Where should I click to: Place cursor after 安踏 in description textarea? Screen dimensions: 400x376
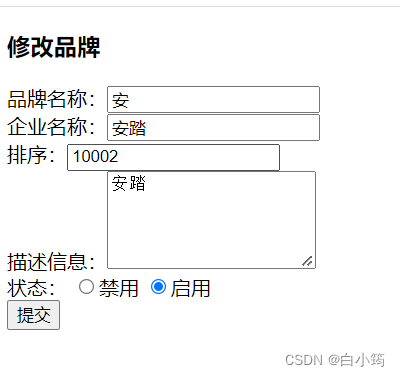tap(147, 183)
